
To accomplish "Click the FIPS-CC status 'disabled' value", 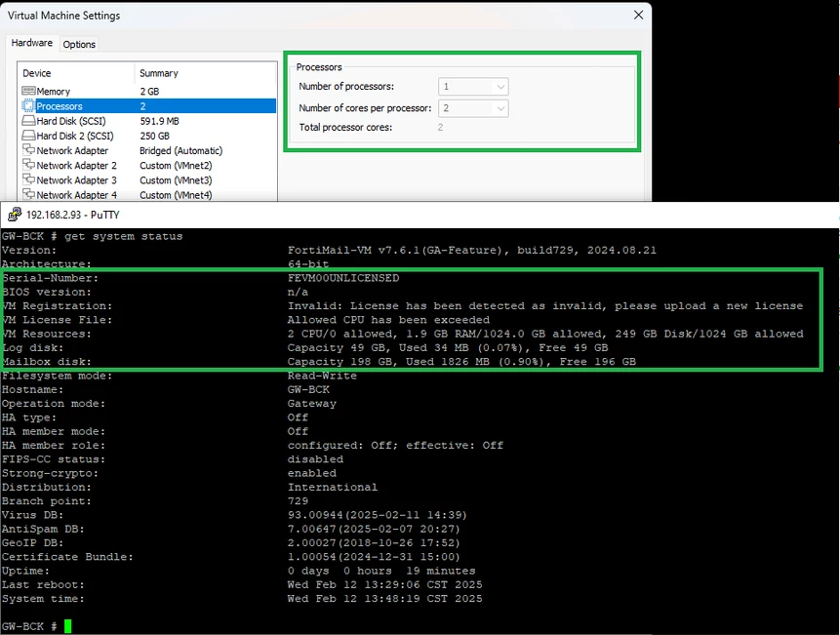I will tap(315, 458).
